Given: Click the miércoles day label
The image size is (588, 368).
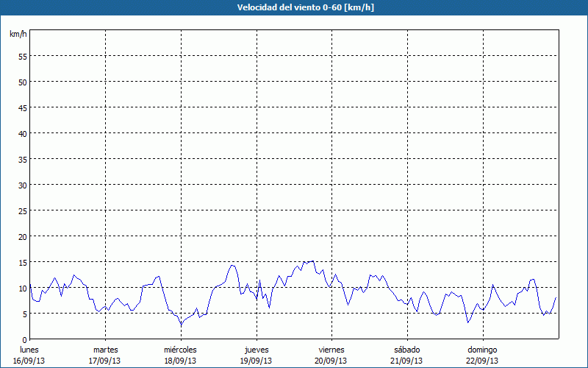Looking at the screenshot, I should point(181,350).
